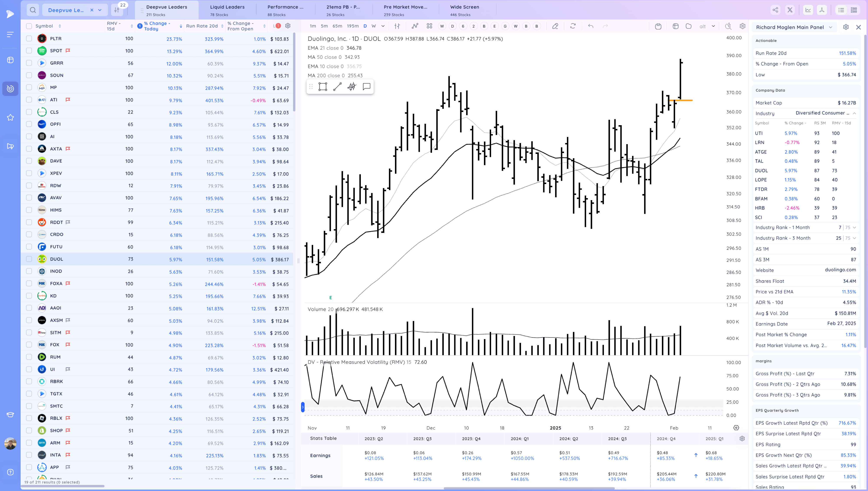Toggle the select-all checkbox beside Symbol
The height and width of the screenshot is (491, 868).
pyautogui.click(x=29, y=26)
